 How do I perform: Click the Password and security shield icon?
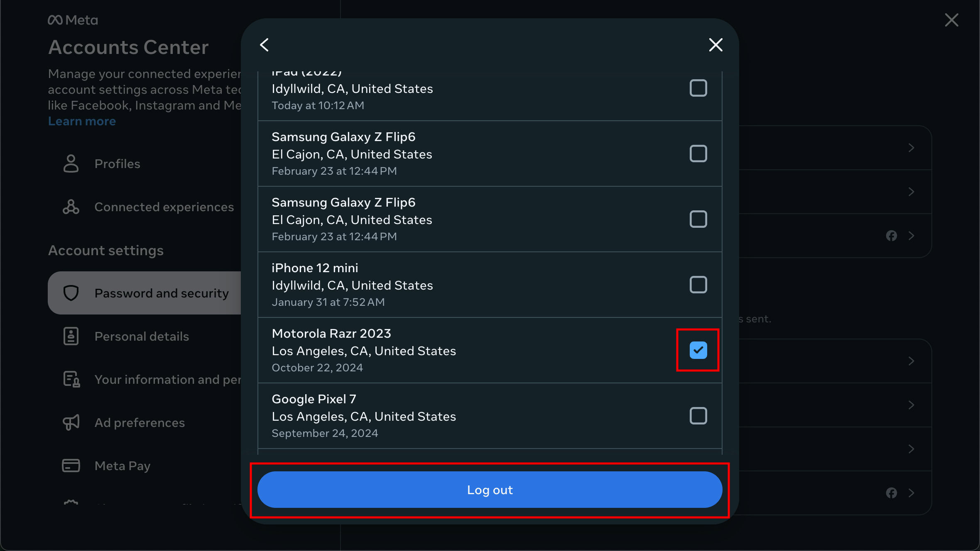(x=71, y=293)
